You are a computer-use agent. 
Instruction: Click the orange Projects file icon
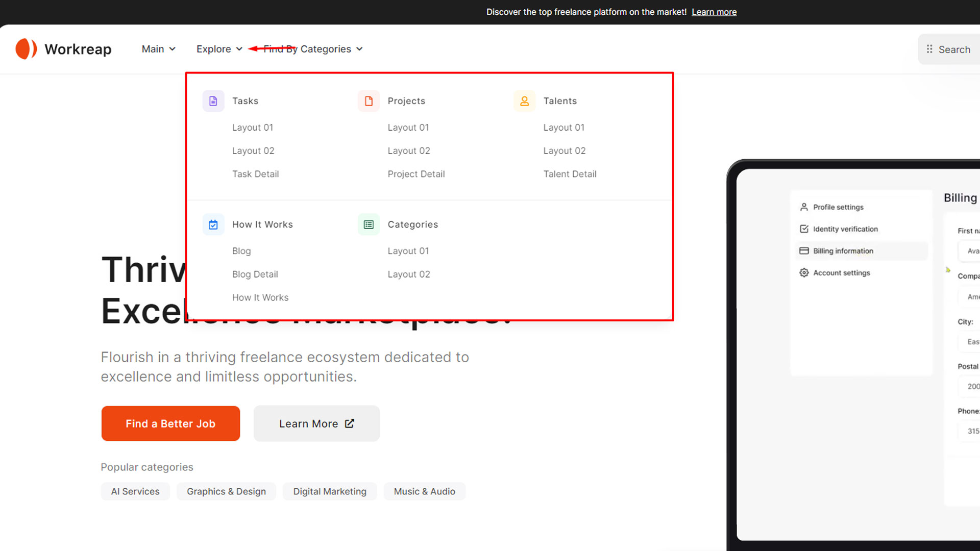click(369, 101)
